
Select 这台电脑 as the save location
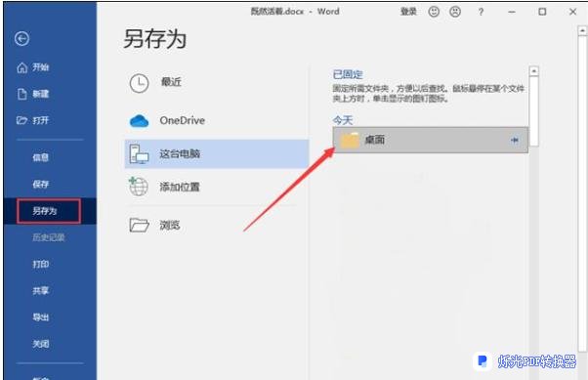pyautogui.click(x=217, y=153)
